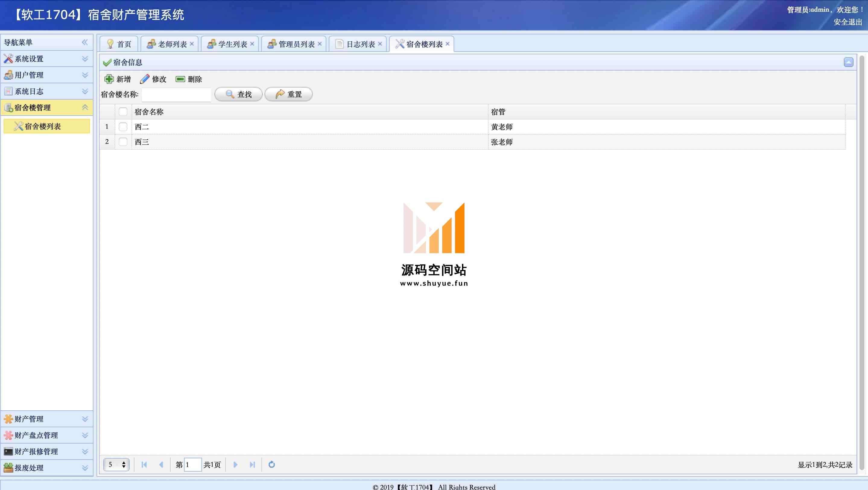868x490 pixels.
Task: Close the 日志列表 tab
Action: 380,44
